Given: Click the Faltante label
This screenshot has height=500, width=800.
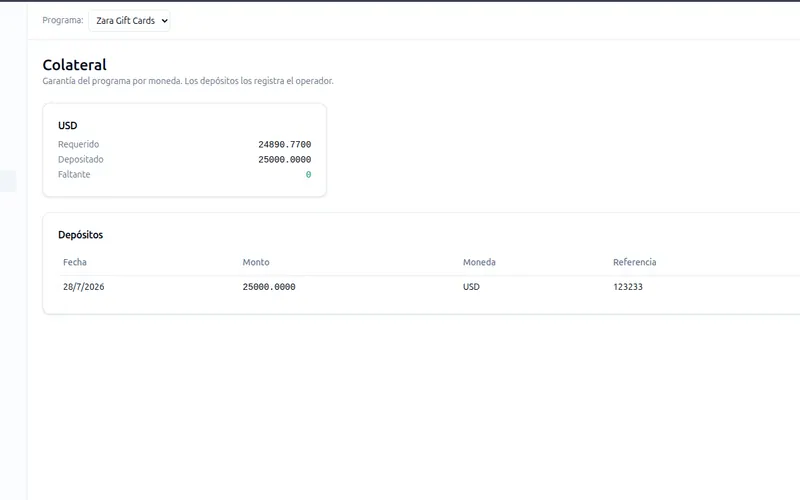Looking at the screenshot, I should tap(74, 174).
